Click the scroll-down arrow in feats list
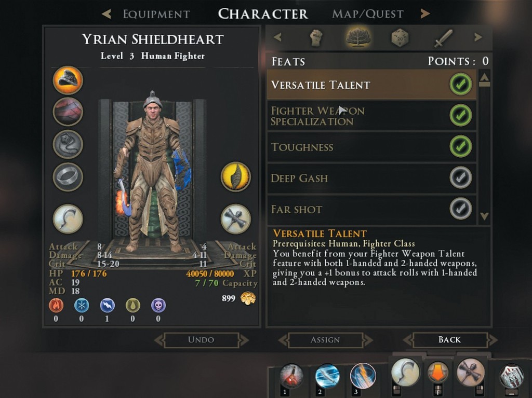The image size is (532, 398). coord(485,216)
